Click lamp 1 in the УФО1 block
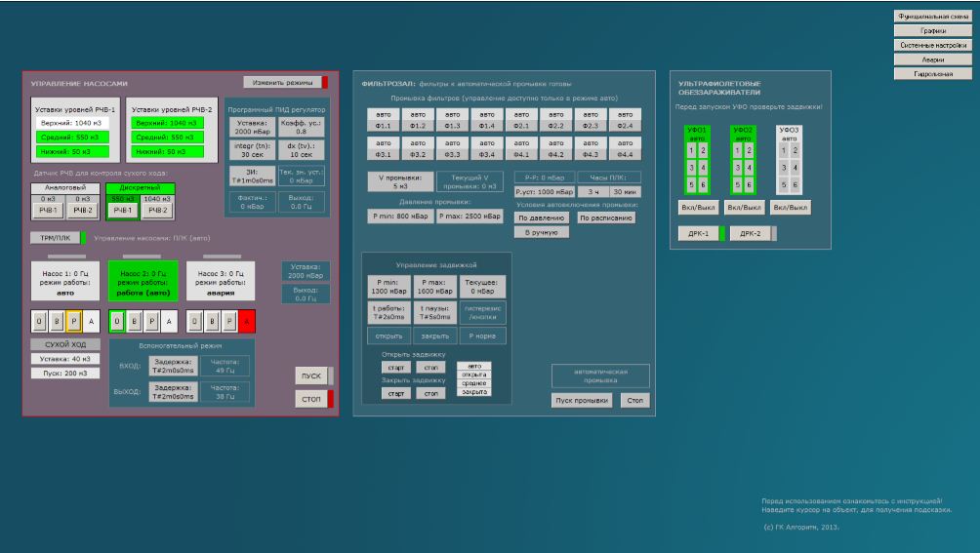This screenshot has height=553, width=980. coord(692,149)
